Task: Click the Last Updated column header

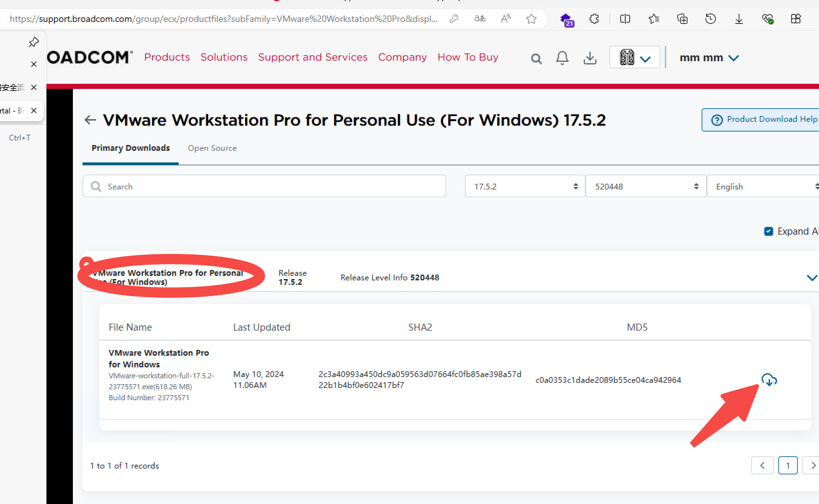Action: (x=261, y=327)
